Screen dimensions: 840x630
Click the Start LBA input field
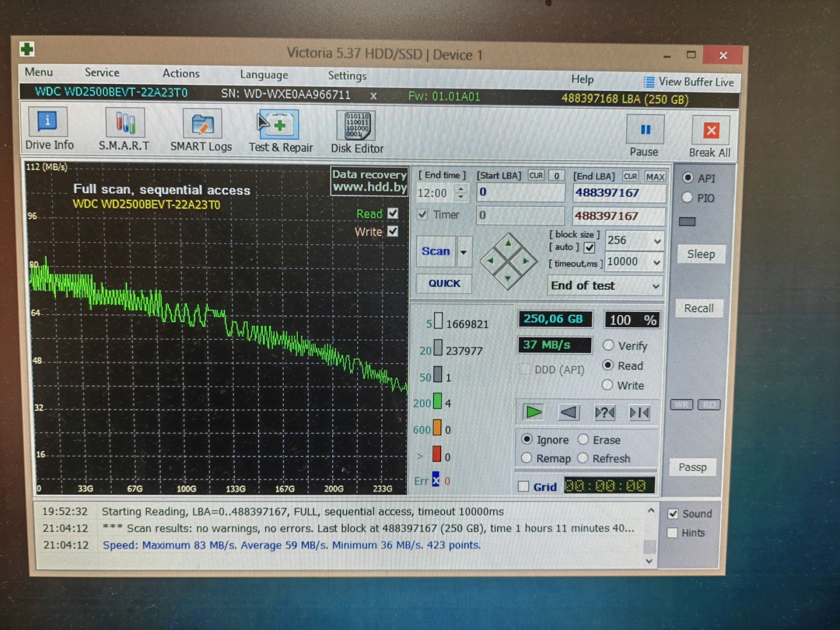point(520,192)
